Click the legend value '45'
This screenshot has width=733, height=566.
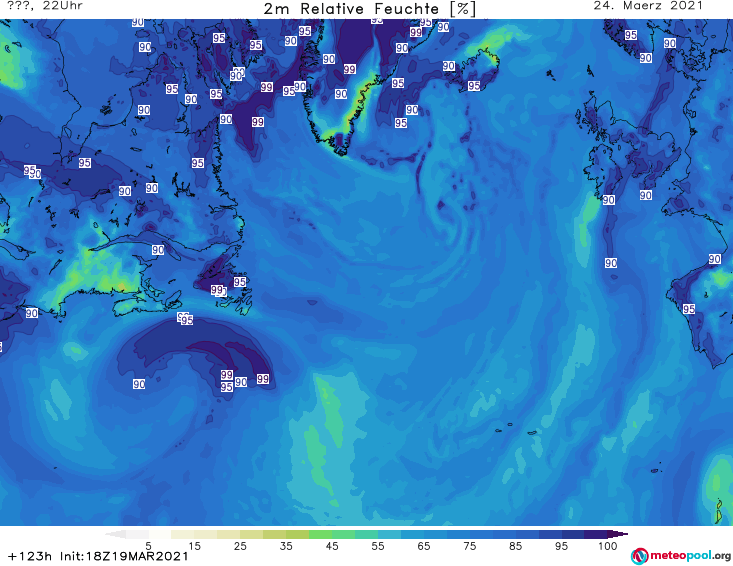point(332,546)
